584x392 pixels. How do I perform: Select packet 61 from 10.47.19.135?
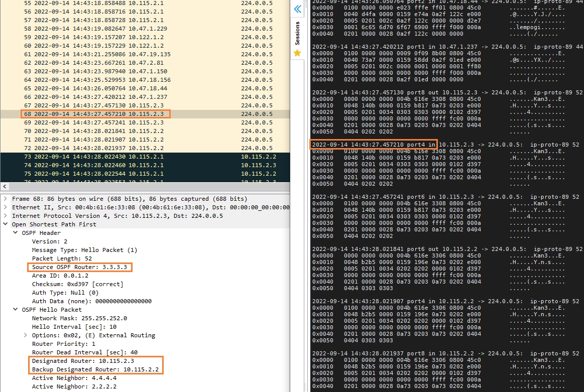[145, 54]
